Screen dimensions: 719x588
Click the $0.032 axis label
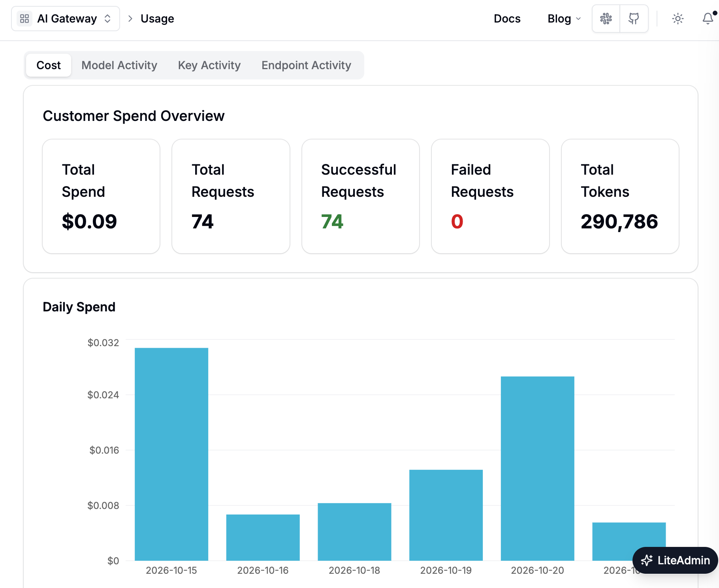[103, 343]
